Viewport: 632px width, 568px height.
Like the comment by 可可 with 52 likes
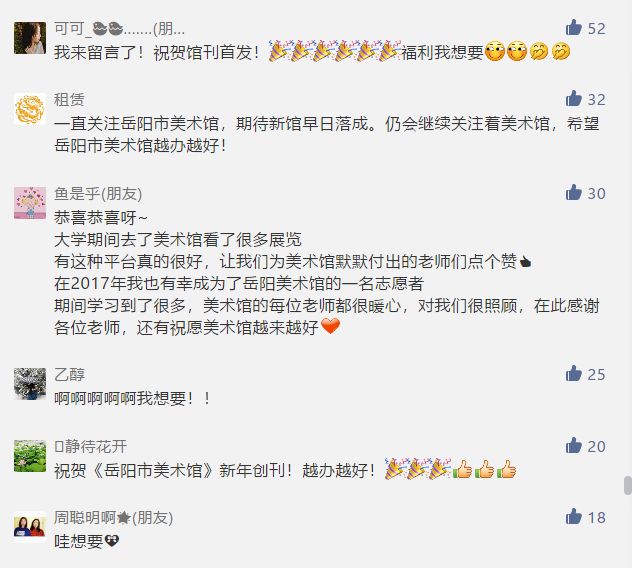point(573,28)
